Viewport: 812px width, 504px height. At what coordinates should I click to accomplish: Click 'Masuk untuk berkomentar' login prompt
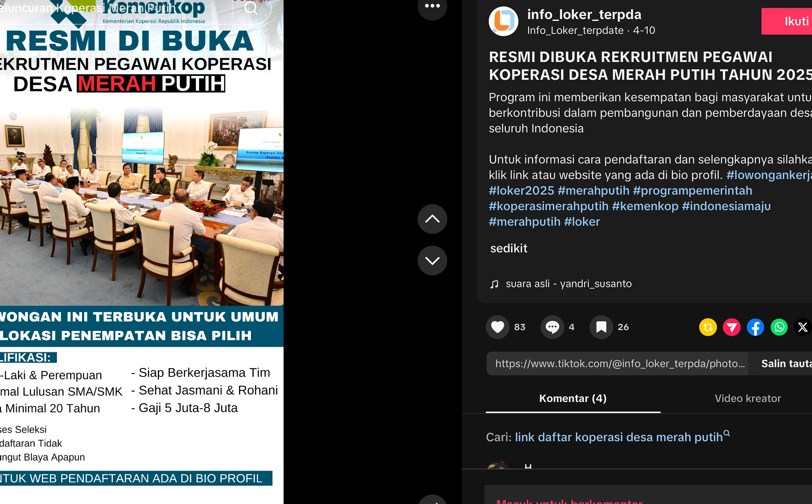pyautogui.click(x=569, y=502)
